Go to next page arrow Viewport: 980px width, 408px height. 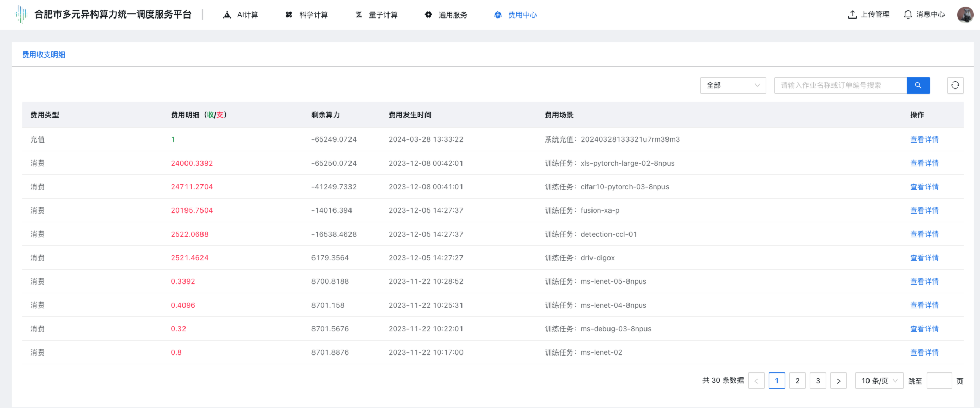(838, 381)
